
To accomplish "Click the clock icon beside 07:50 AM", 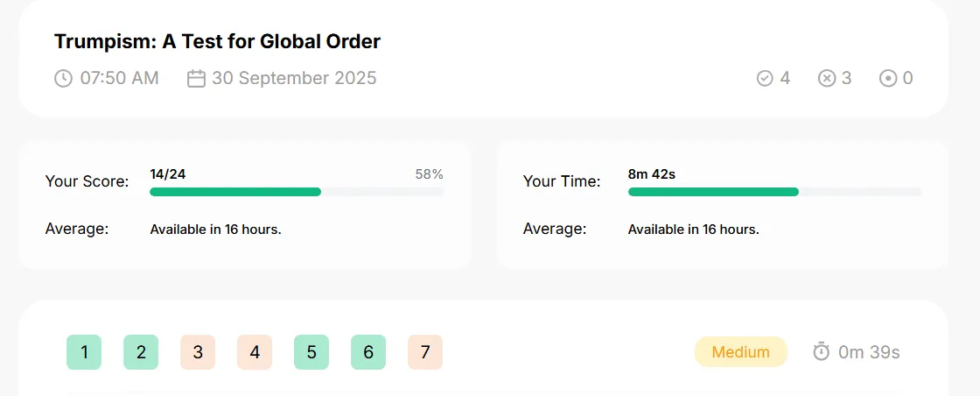I will [63, 78].
